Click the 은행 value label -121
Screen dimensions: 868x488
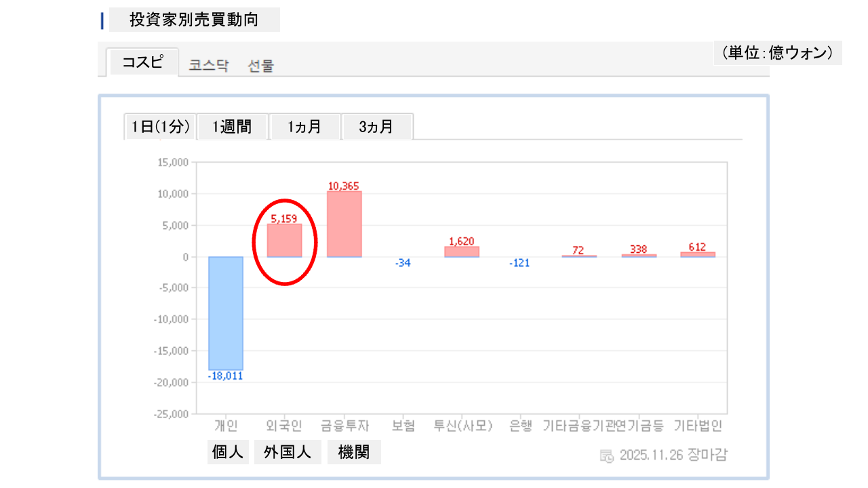(519, 263)
